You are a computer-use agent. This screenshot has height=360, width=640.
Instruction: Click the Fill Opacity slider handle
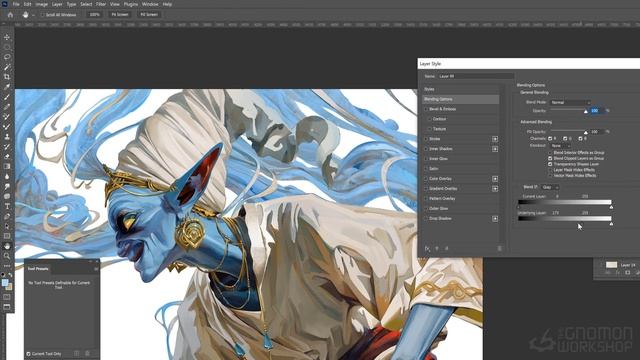pos(586,133)
